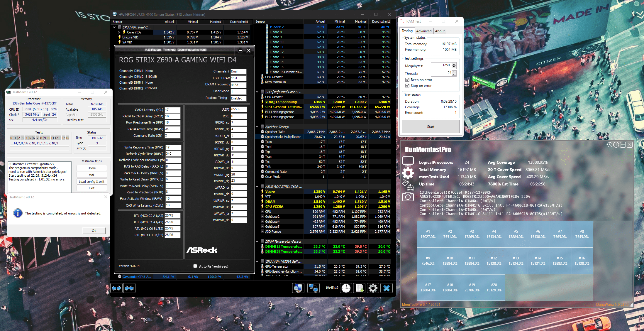The height and width of the screenshot is (331, 644).
Task: Close ASRock Timing Configurator window
Action: [x=249, y=50]
